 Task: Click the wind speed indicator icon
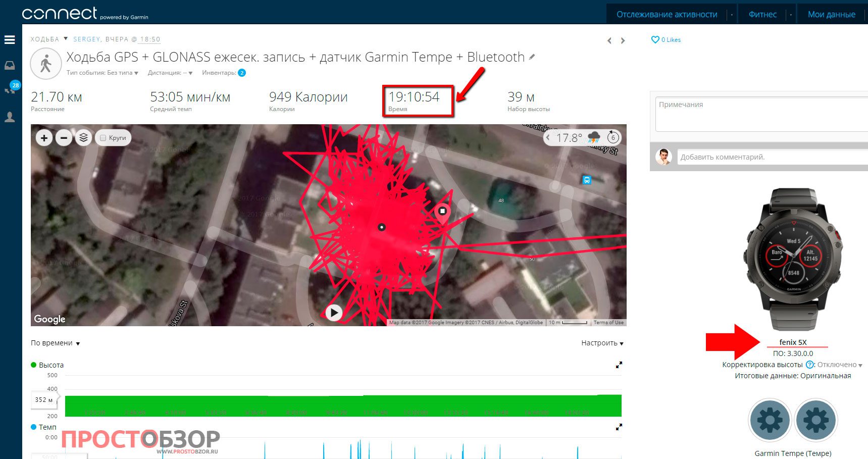tap(612, 137)
